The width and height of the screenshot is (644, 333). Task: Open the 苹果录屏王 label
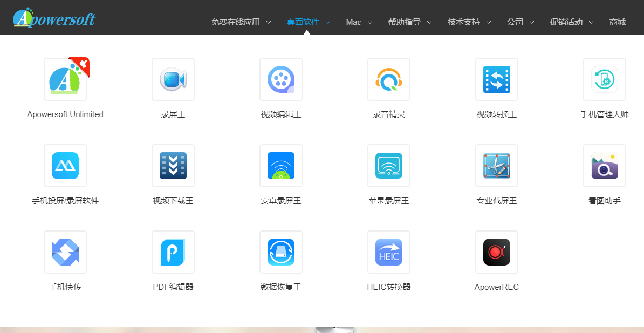click(x=389, y=201)
